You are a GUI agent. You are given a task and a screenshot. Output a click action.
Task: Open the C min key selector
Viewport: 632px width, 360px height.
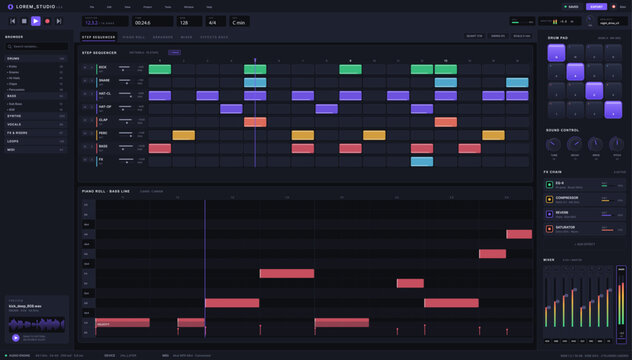pos(240,21)
